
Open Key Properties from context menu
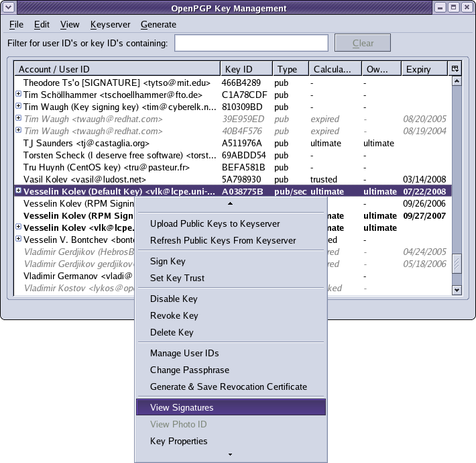(231, 441)
